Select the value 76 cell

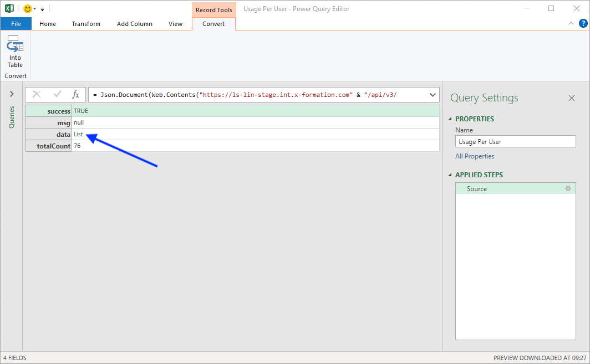click(x=256, y=146)
